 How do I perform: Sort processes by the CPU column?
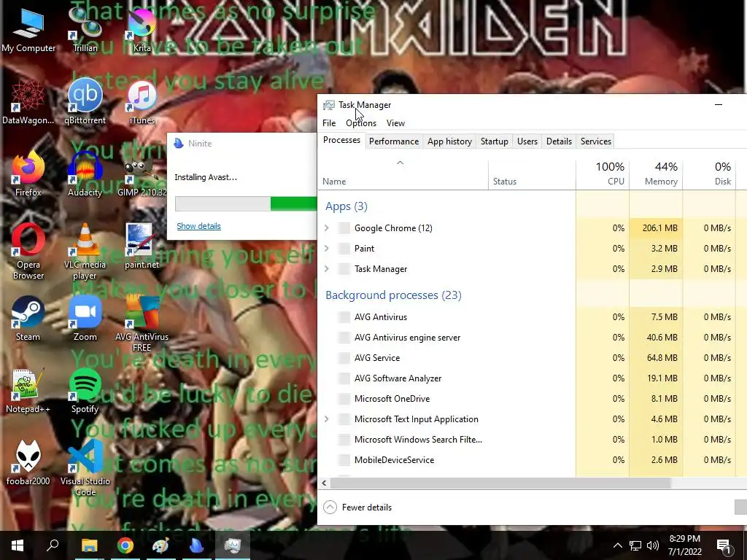pos(603,175)
